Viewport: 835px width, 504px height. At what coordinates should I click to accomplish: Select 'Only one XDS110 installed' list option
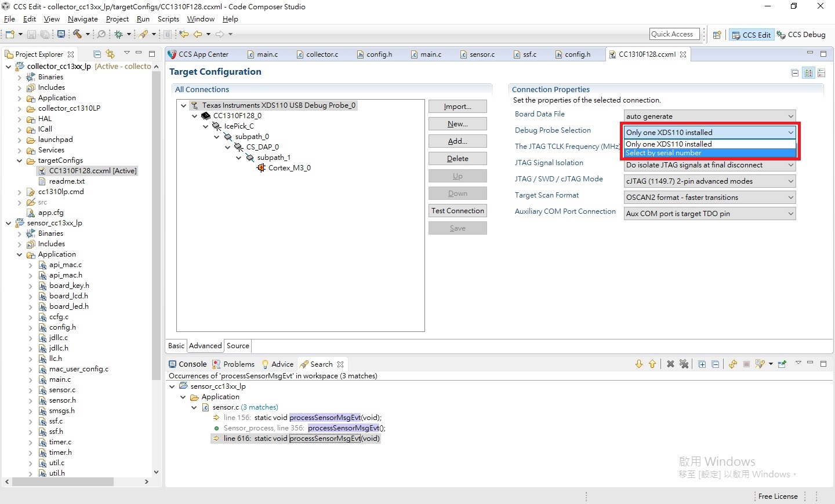pyautogui.click(x=710, y=144)
